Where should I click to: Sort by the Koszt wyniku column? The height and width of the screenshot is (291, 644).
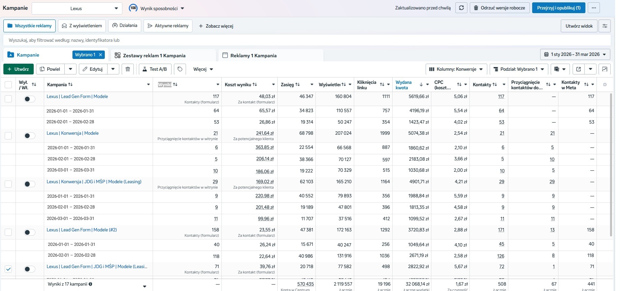(255, 85)
